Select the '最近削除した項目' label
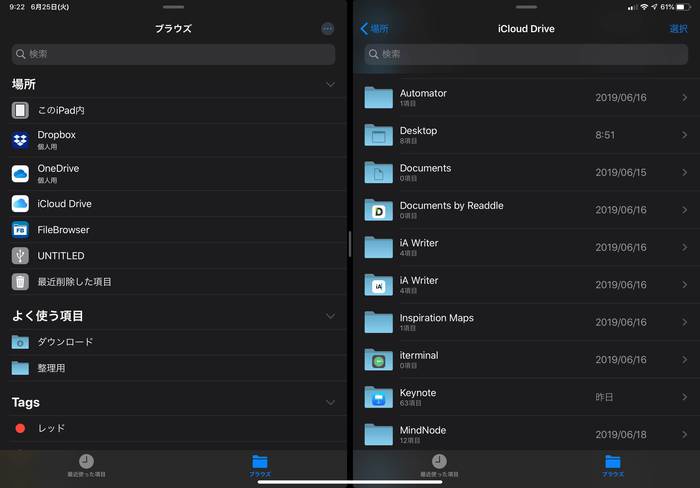Screen dimensions: 700x488 point(75,282)
